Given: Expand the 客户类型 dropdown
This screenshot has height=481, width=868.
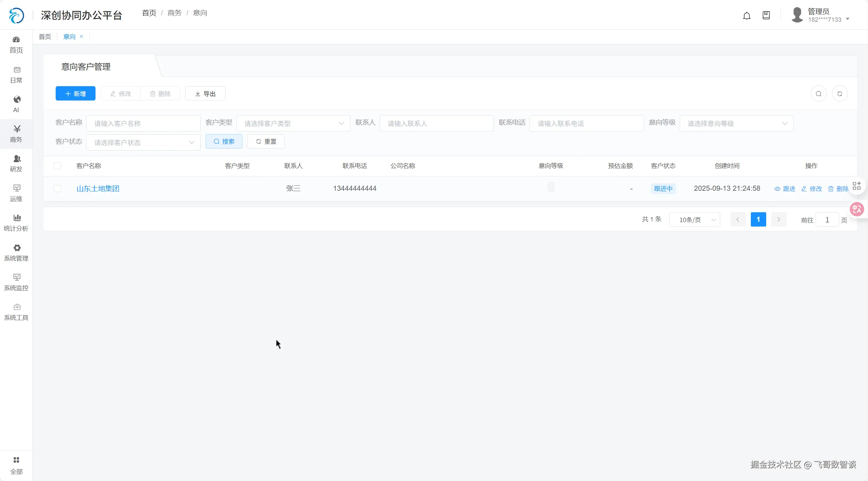Looking at the screenshot, I should (x=293, y=123).
